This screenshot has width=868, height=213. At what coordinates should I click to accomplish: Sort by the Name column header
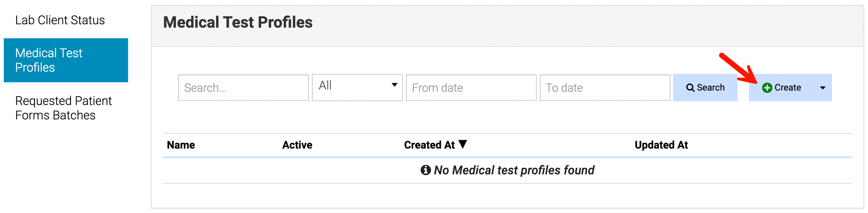coord(181,145)
